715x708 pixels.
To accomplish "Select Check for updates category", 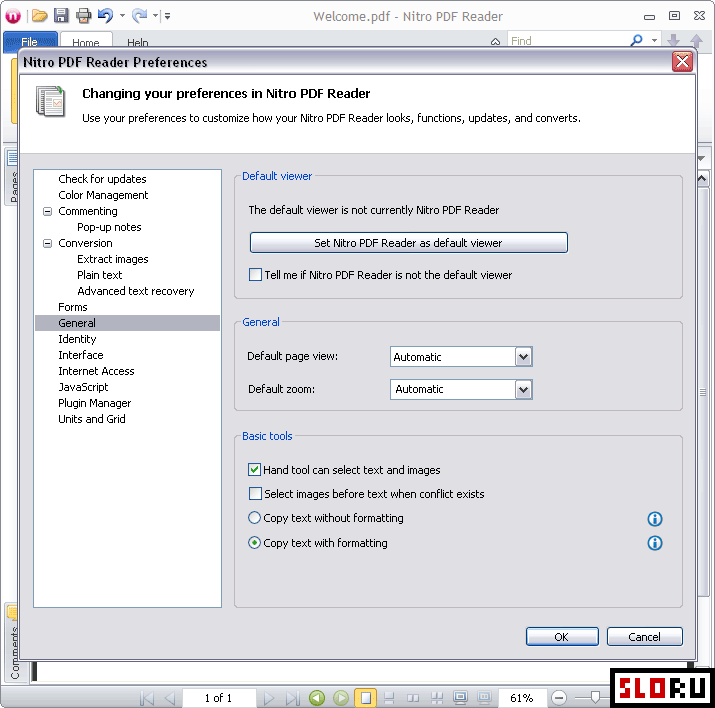I will (x=103, y=179).
